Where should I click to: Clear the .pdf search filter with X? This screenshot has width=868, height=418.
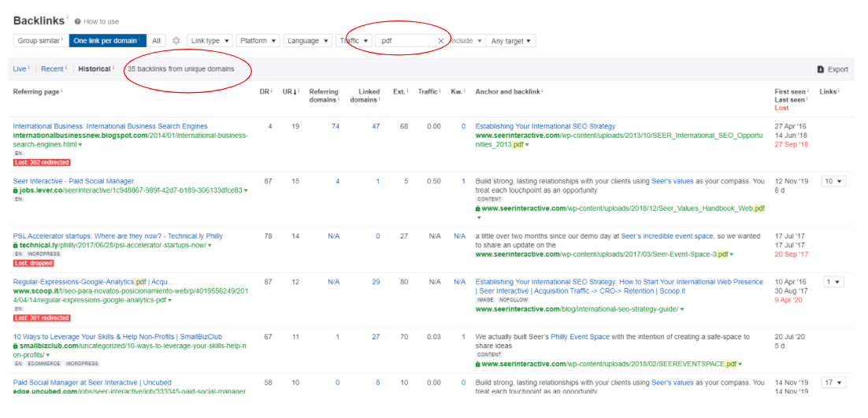pyautogui.click(x=440, y=41)
